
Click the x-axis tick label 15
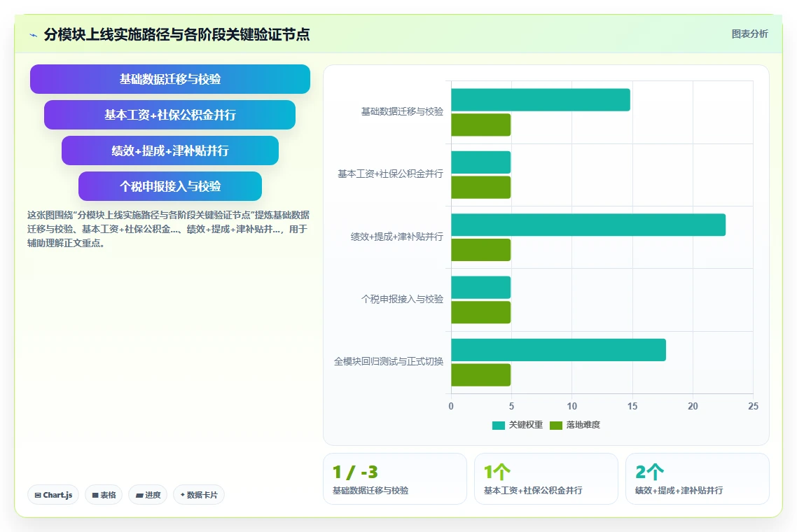[632, 406]
